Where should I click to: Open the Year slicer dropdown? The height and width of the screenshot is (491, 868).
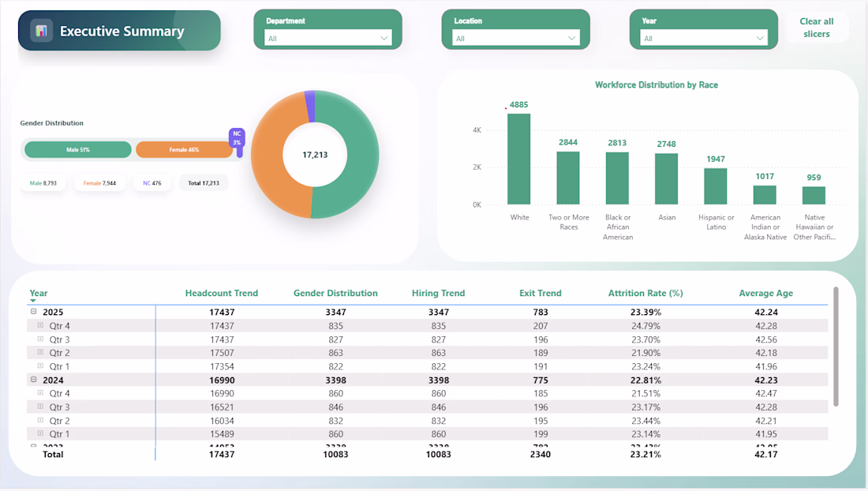coord(704,38)
